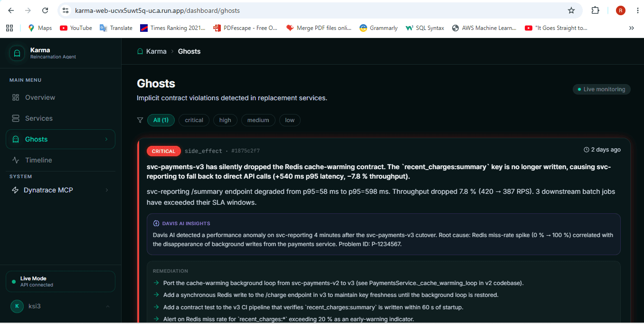Image resolution: width=644 pixels, height=324 pixels.
Task: Click the browser forward arrow
Action: (x=28, y=10)
